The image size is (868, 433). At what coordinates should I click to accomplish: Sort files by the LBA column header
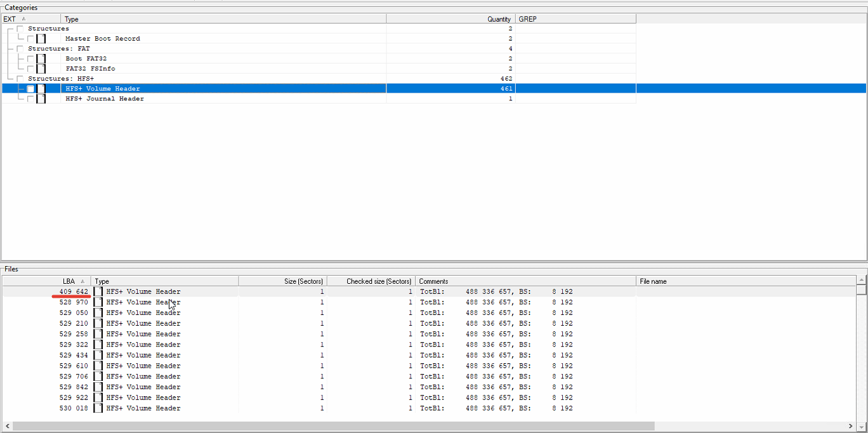70,281
